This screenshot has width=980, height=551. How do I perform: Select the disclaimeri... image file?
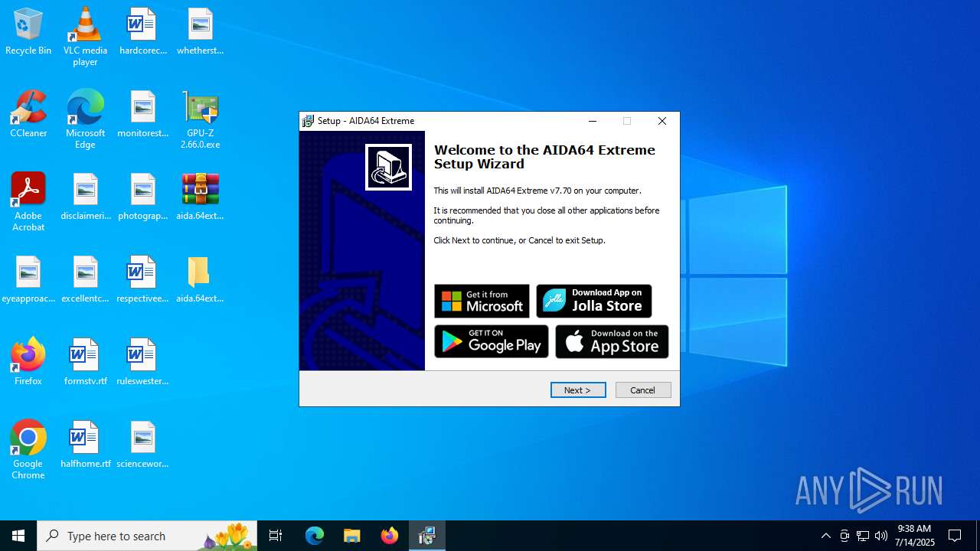(85, 197)
